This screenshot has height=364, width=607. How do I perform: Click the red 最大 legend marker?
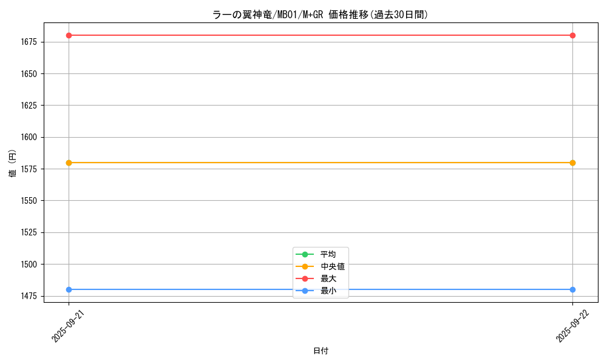click(x=305, y=278)
